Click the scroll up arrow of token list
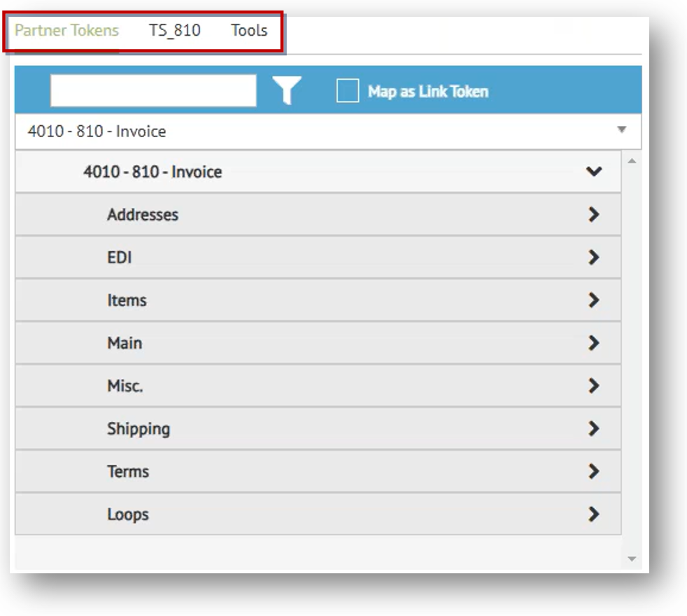This screenshot has height=616, width=687. [x=632, y=162]
